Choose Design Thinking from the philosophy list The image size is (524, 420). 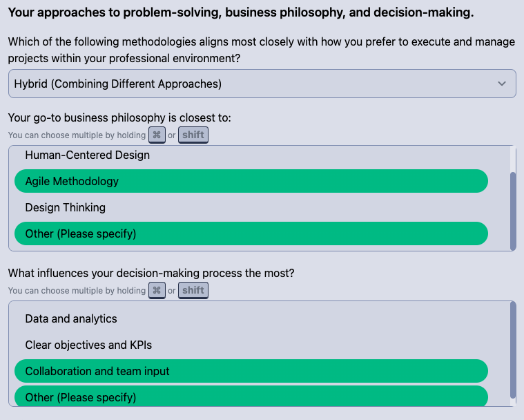[x=66, y=207]
